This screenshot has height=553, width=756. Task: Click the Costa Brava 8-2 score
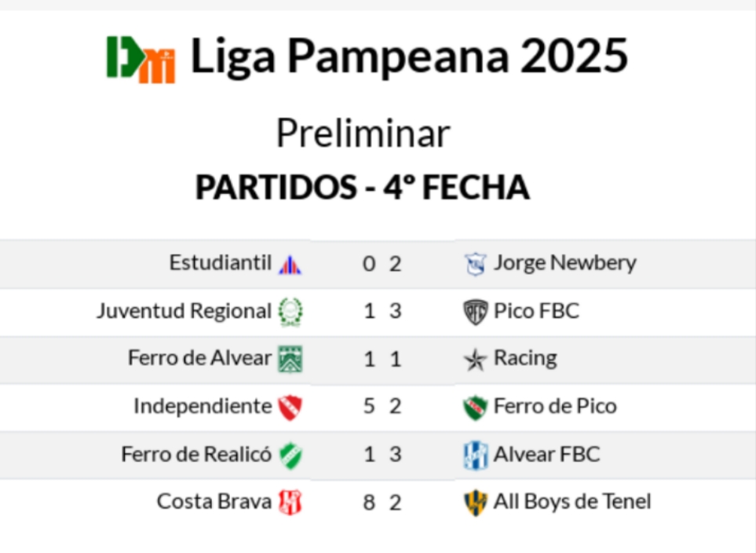pos(382,502)
